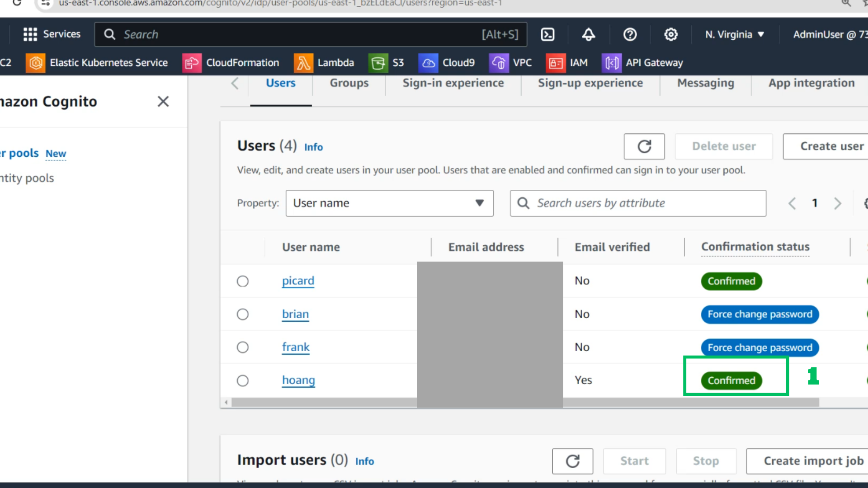Open the Services grid menu icon
This screenshot has width=868, height=488.
pyautogui.click(x=30, y=34)
